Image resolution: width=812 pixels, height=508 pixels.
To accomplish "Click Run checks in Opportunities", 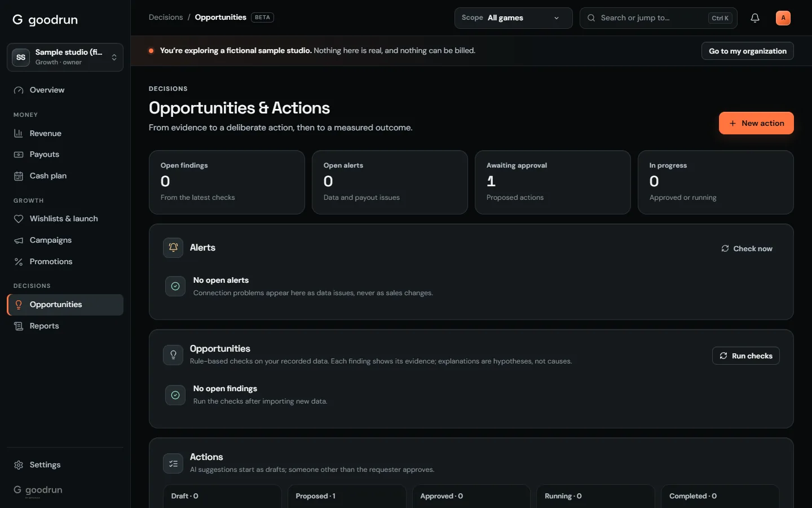I will click(x=745, y=356).
